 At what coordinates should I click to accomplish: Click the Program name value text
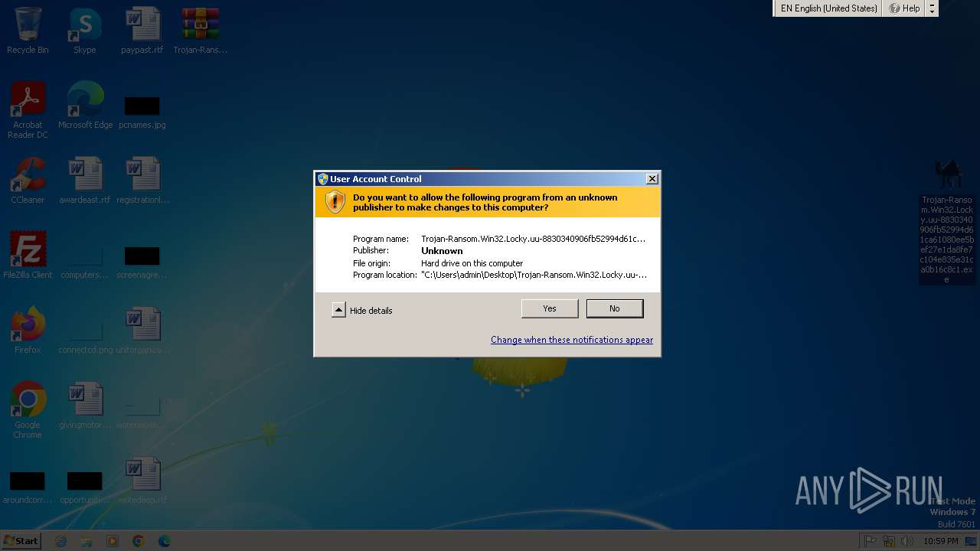tap(533, 239)
